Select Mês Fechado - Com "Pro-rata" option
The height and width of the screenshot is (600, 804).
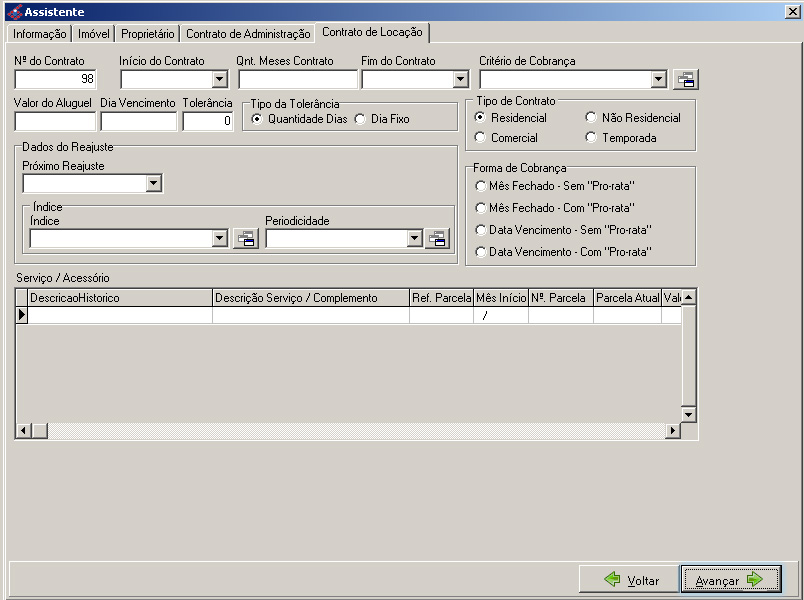(481, 208)
